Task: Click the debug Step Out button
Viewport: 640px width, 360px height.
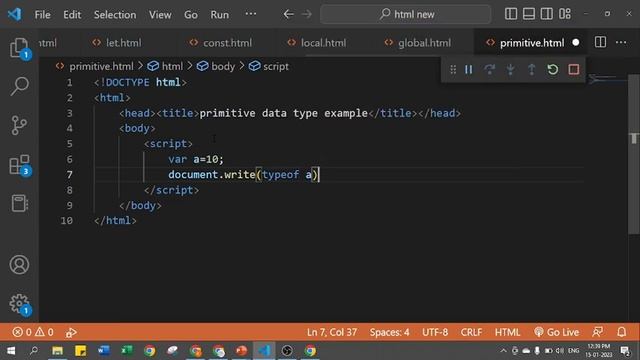Action: (x=531, y=69)
